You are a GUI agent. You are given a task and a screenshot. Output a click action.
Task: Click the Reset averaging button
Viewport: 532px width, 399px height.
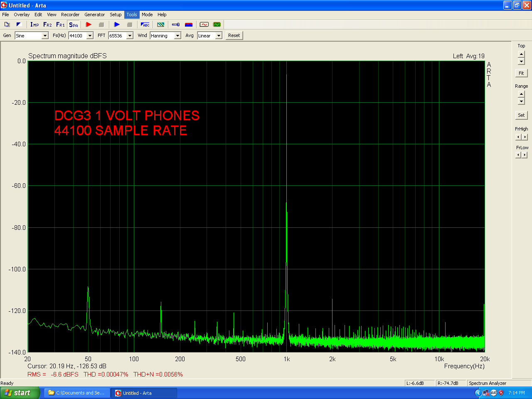(x=234, y=35)
